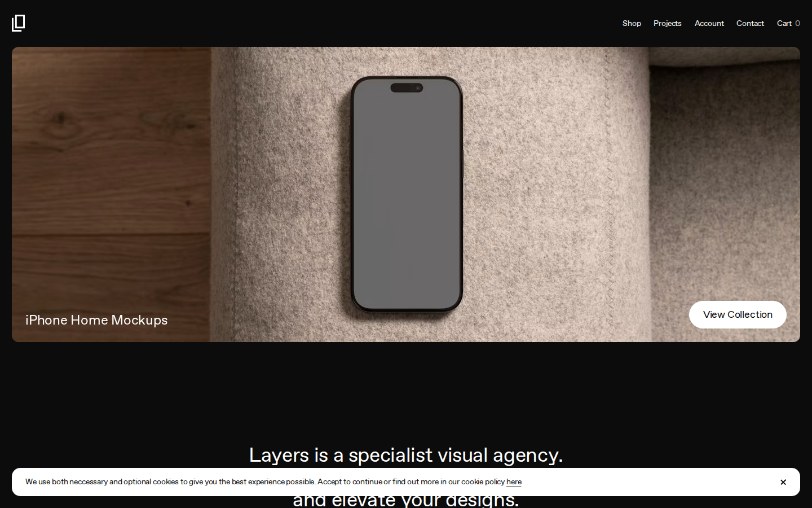Open the Account page
Viewport: 812px width, 508px height.
(x=709, y=23)
